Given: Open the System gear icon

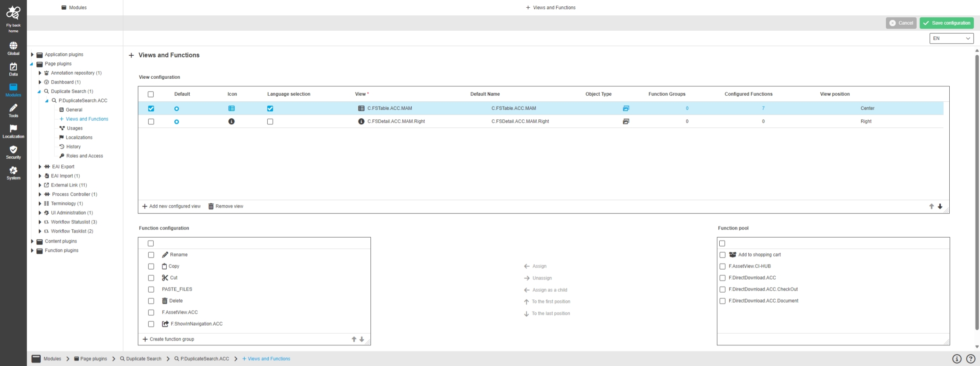Looking at the screenshot, I should [x=13, y=171].
